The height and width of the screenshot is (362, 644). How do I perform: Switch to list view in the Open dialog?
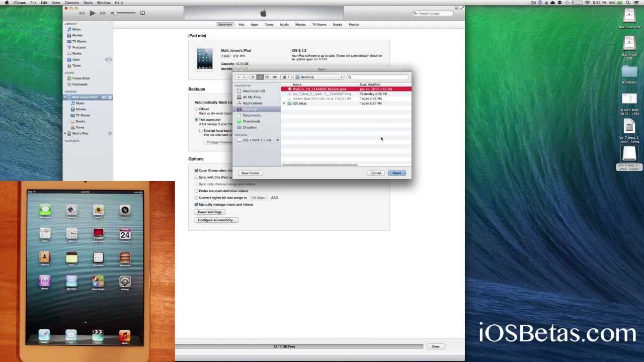pyautogui.click(x=260, y=77)
